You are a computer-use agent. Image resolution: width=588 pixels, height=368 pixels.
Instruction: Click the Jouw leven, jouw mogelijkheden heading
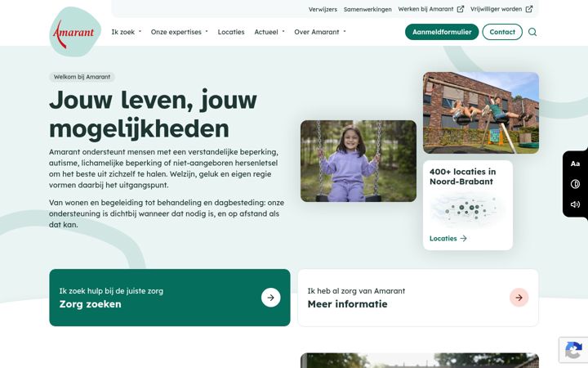click(x=153, y=114)
